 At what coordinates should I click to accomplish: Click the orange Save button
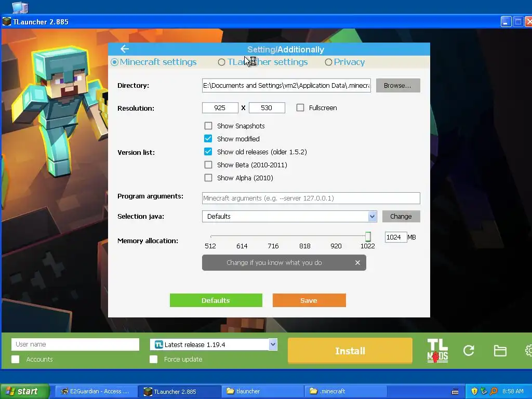click(x=309, y=300)
